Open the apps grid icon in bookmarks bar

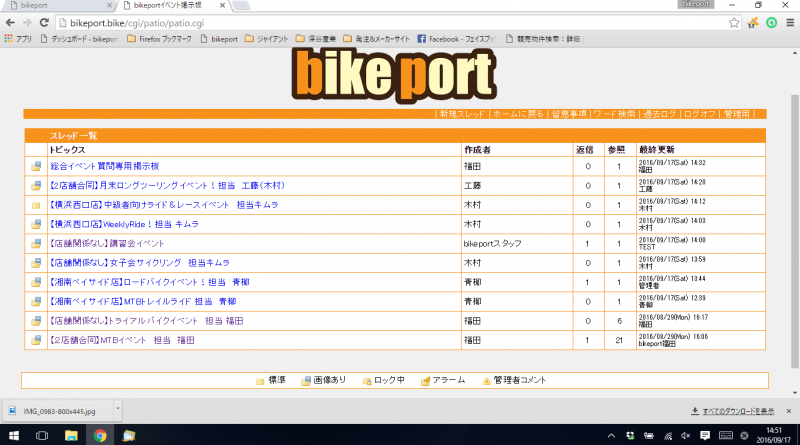pos(8,39)
